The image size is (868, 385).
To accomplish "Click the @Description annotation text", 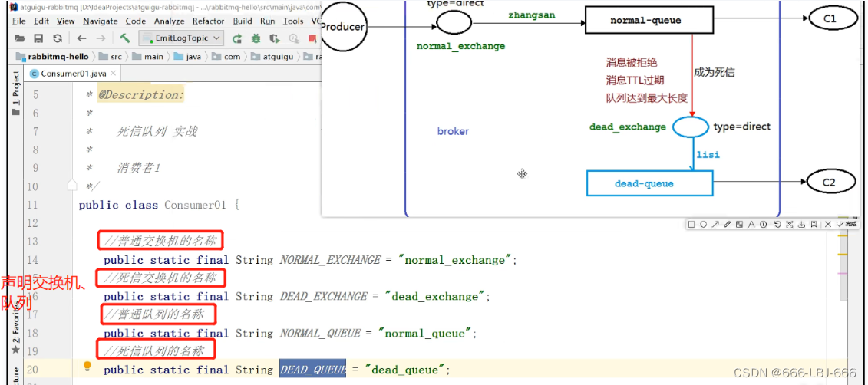I will 141,95.
